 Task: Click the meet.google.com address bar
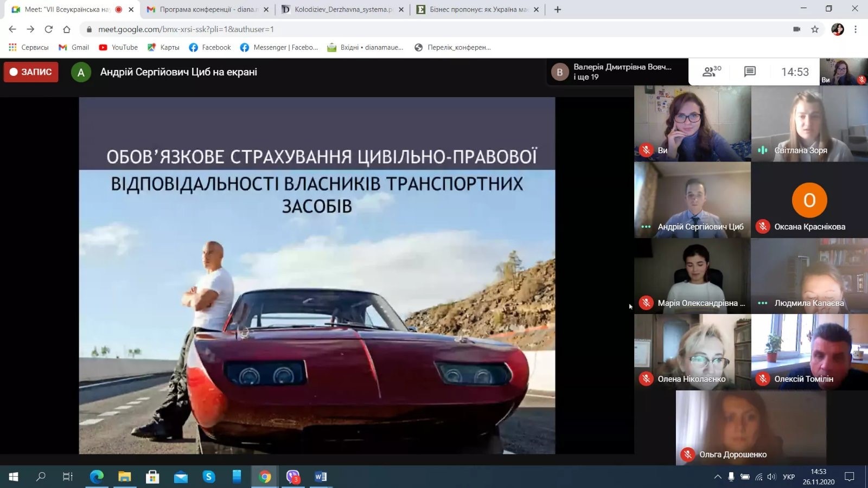[x=434, y=29]
